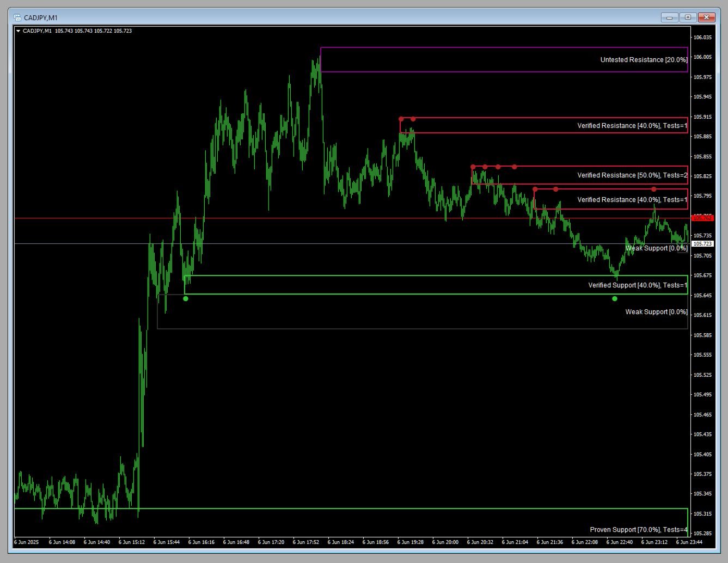The width and height of the screenshot is (728, 563).
Task: Click the second red dot on the 50% resistance line
Action: (x=485, y=167)
